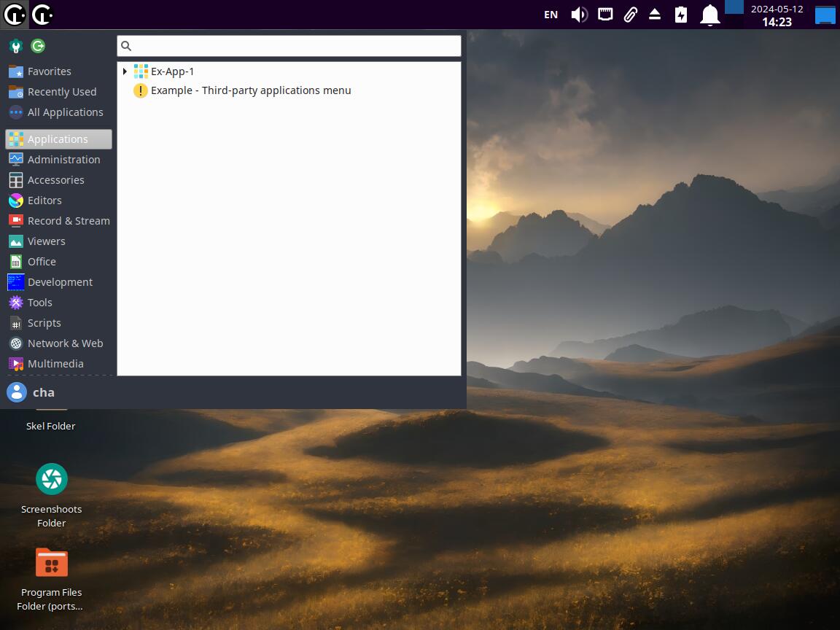The image size is (840, 630).
Task: Open the clock showing 14:23
Action: pos(777,15)
